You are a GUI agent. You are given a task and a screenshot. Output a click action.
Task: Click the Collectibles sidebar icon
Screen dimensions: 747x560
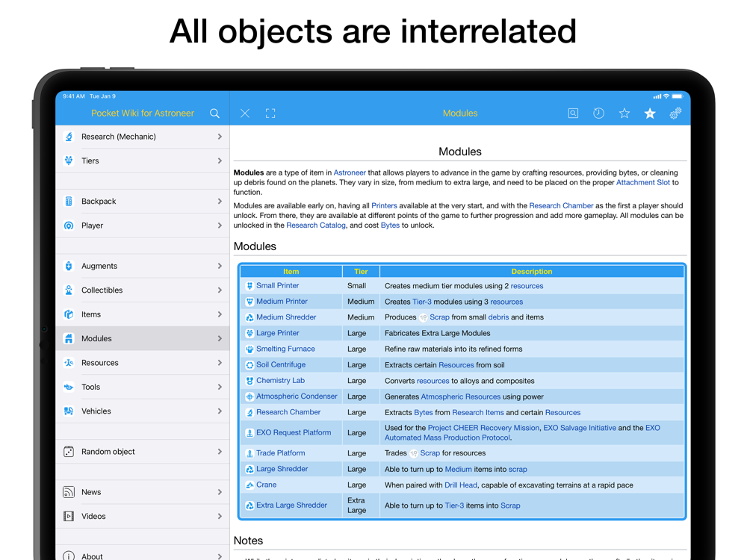69,290
